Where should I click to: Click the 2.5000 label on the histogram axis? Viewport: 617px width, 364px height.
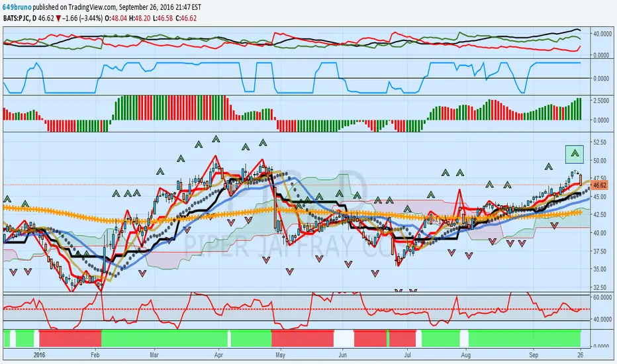click(x=601, y=101)
